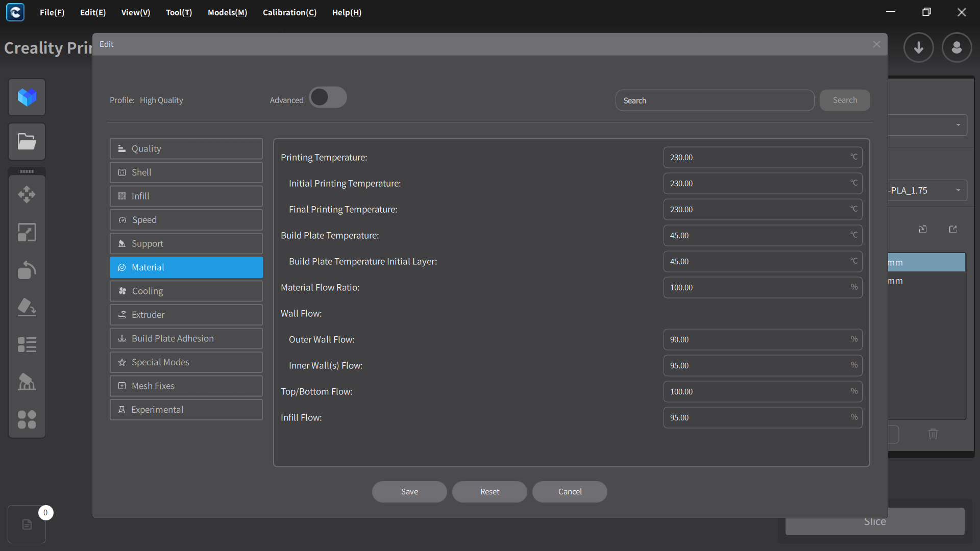Click the download arrow circle icon

919,47
